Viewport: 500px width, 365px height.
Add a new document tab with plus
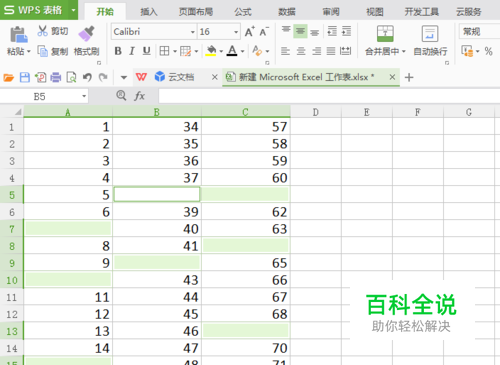[x=409, y=77]
